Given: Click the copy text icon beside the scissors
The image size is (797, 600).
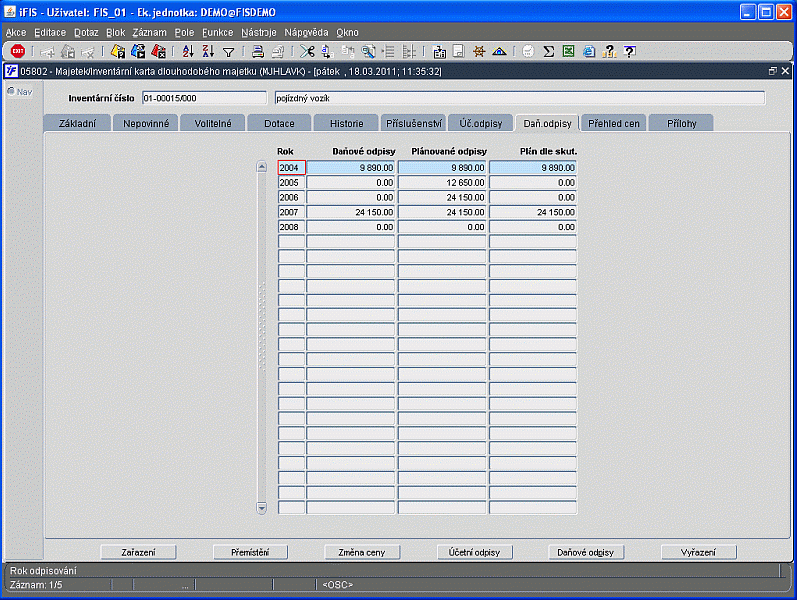Looking at the screenshot, I should point(327,51).
